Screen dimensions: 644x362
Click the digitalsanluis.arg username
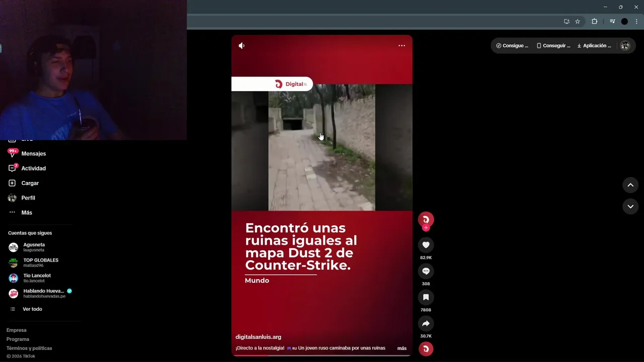258,337
